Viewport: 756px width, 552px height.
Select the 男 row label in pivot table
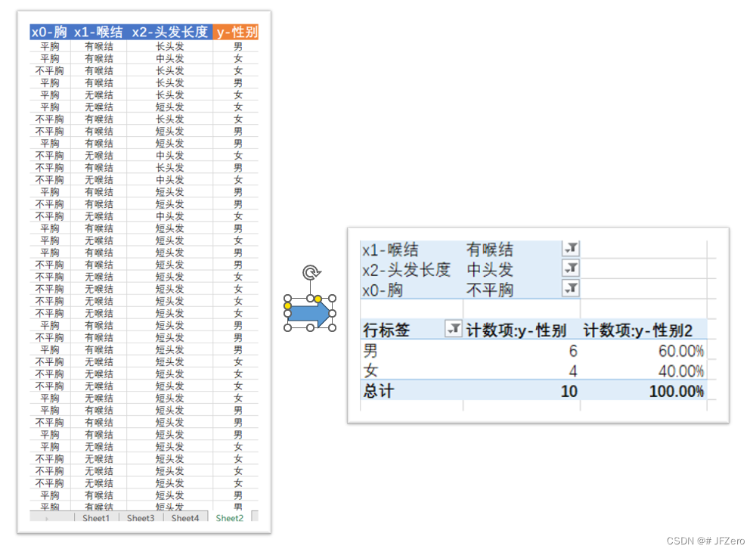click(x=370, y=351)
